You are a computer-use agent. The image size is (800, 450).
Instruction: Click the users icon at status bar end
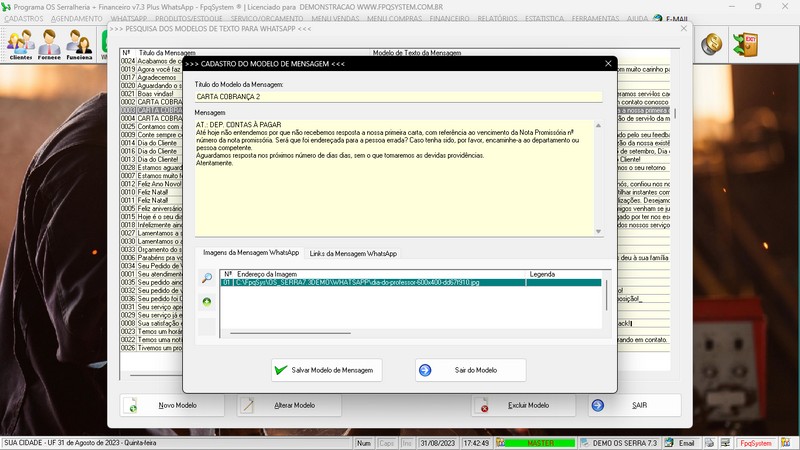coord(785,443)
